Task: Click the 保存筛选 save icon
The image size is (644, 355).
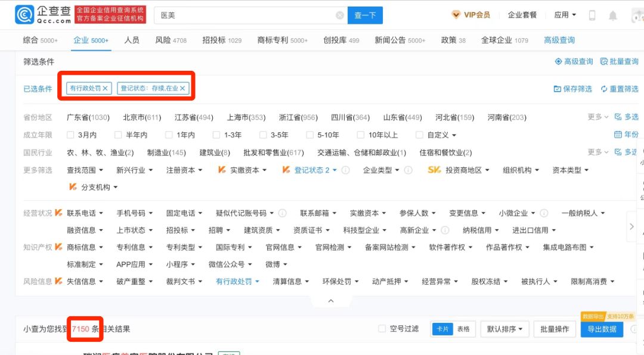Action: (x=557, y=89)
